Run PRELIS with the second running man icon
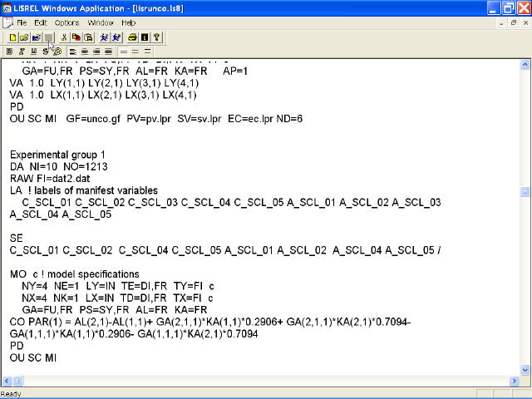The width and height of the screenshot is (532, 399). click(116, 37)
